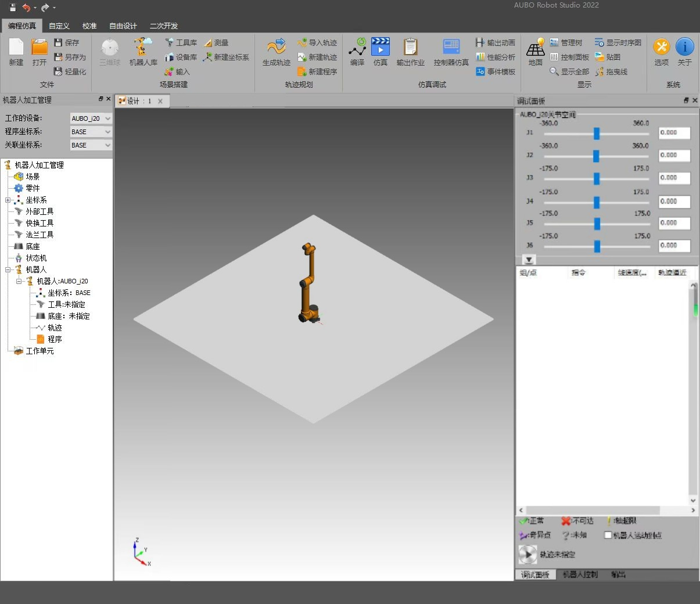Click the J6 joint slider handle
The image size is (700, 604).
point(597,246)
